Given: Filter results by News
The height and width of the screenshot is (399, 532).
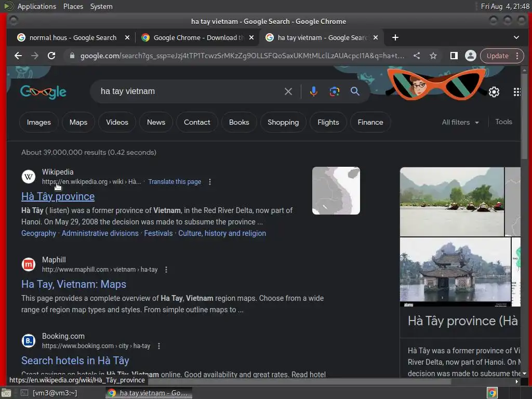Looking at the screenshot, I should [x=156, y=122].
